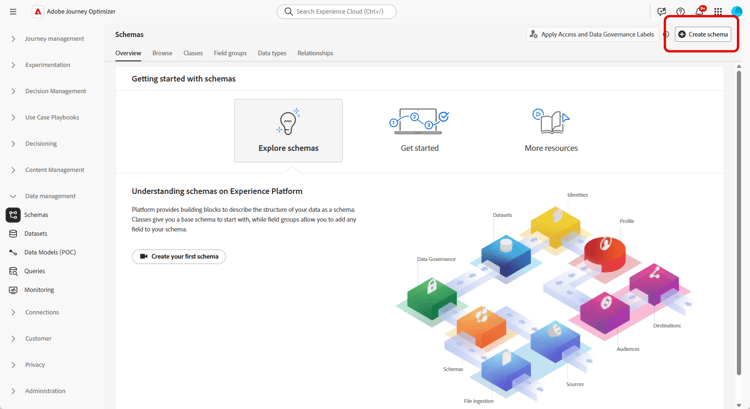Screen dimensions: 750x409
Task: Click the More resources book icon
Action: point(551,121)
